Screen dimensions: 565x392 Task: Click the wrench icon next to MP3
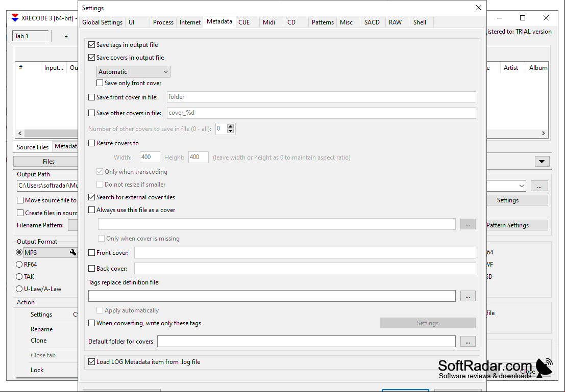coord(73,253)
